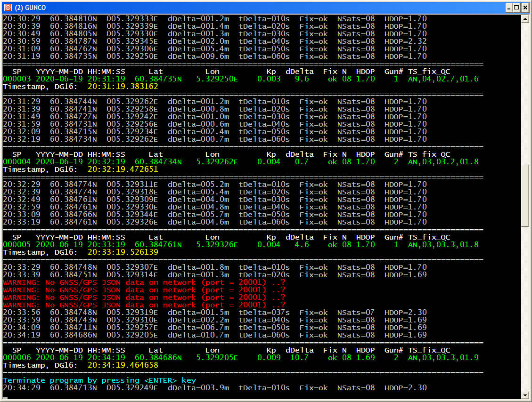
Task: Click the final log line at 20:34:29
Action: pyautogui.click(x=214, y=388)
